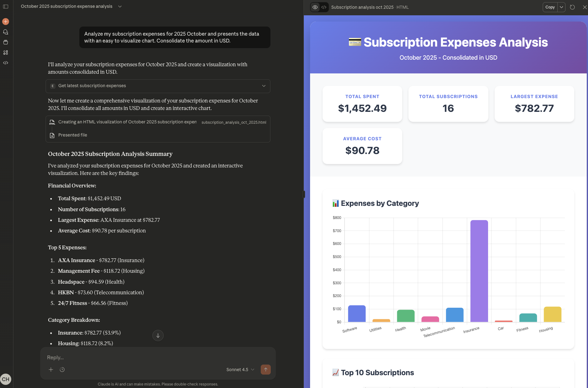Open the Artifacts icon in sidebar
Image resolution: width=588 pixels, height=388 pixels.
(6, 52)
